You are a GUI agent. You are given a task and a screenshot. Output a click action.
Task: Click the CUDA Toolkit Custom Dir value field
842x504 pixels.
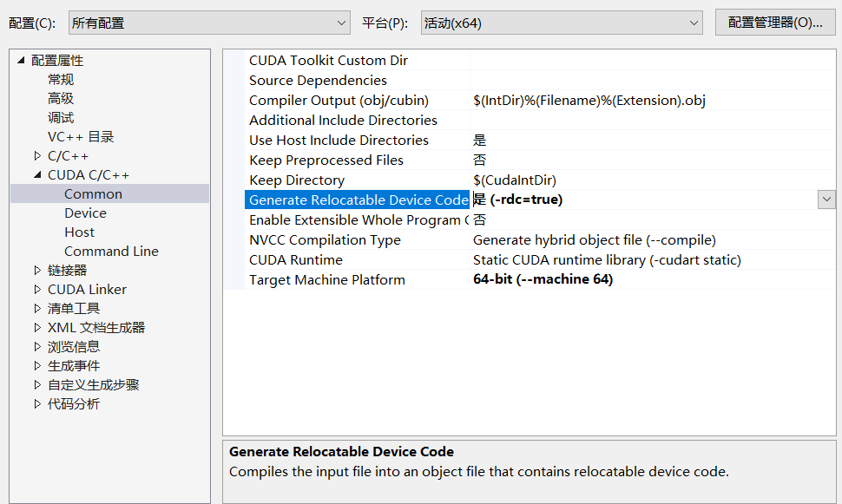pos(651,61)
